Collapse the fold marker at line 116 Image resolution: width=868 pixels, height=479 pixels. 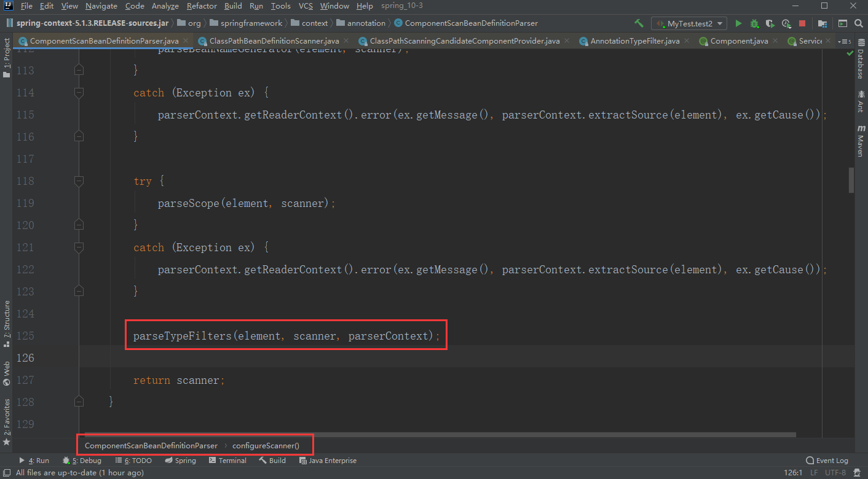pyautogui.click(x=79, y=137)
